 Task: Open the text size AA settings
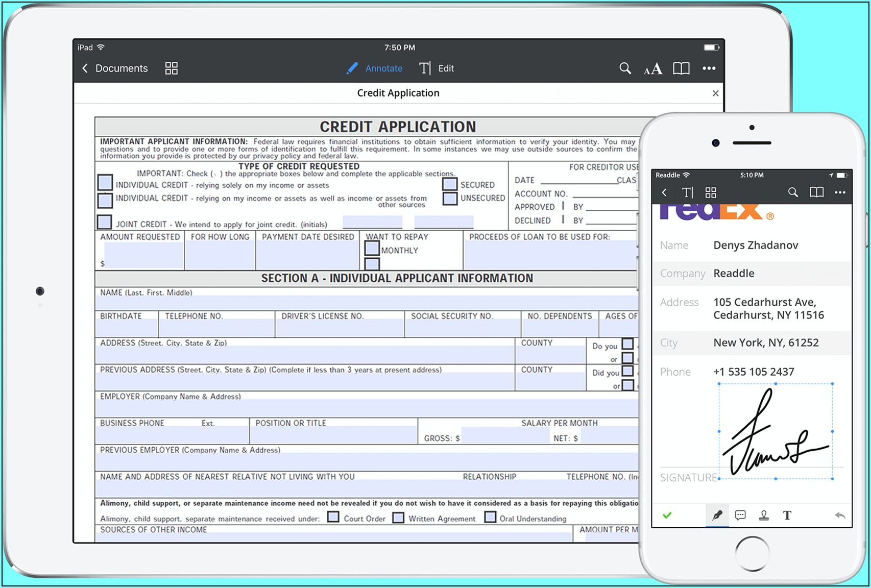653,69
